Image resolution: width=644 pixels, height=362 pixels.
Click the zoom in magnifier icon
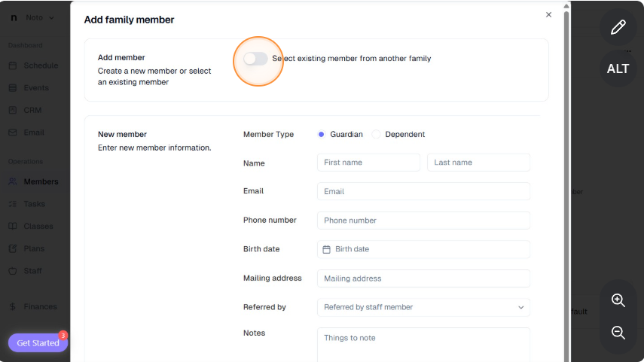(x=618, y=300)
